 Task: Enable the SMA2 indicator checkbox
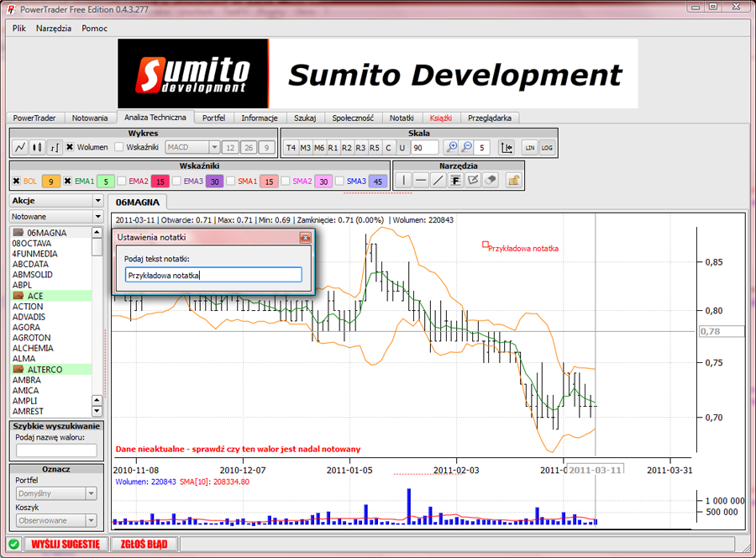pyautogui.click(x=286, y=181)
